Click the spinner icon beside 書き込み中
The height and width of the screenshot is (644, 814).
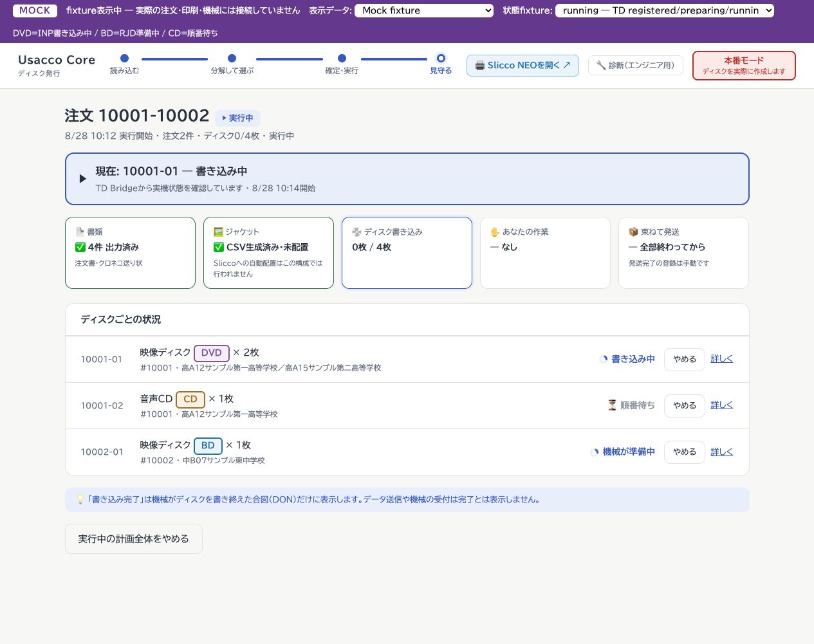click(604, 359)
